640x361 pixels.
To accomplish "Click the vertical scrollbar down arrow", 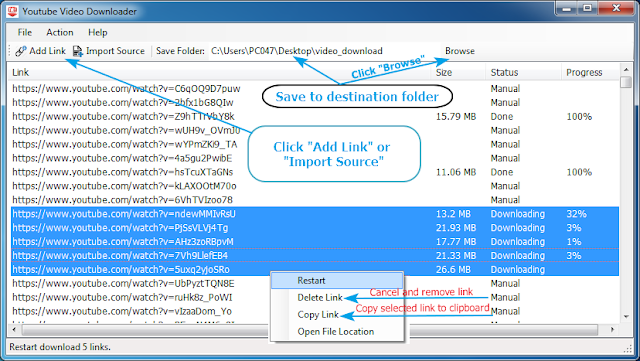I will 626,316.
